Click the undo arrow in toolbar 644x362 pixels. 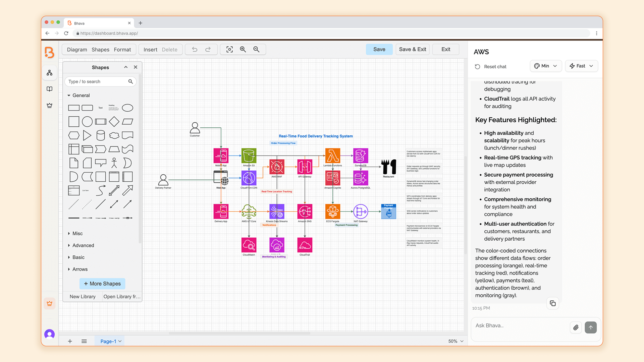195,49
